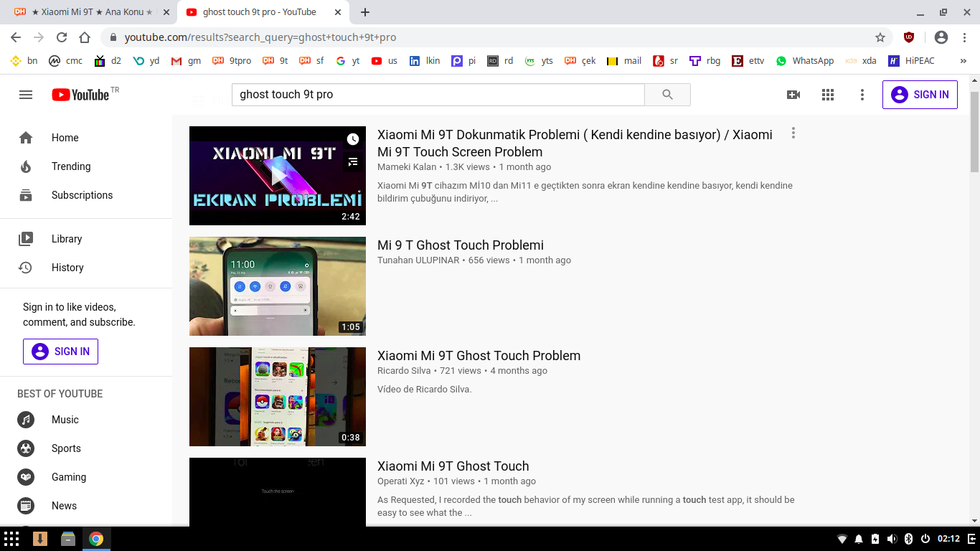
Task: Open the EKRAN PROBLEMI video thumbnail
Action: 278,176
